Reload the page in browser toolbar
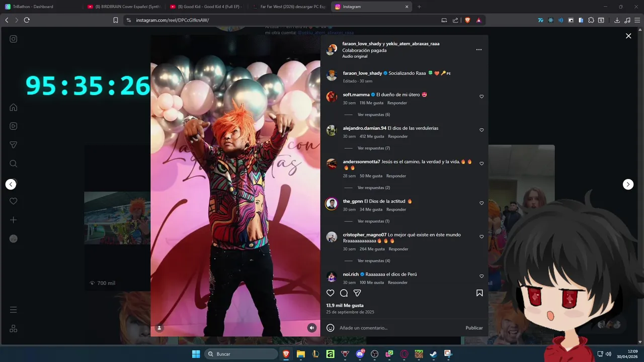This screenshot has width=644, height=362. (27, 20)
